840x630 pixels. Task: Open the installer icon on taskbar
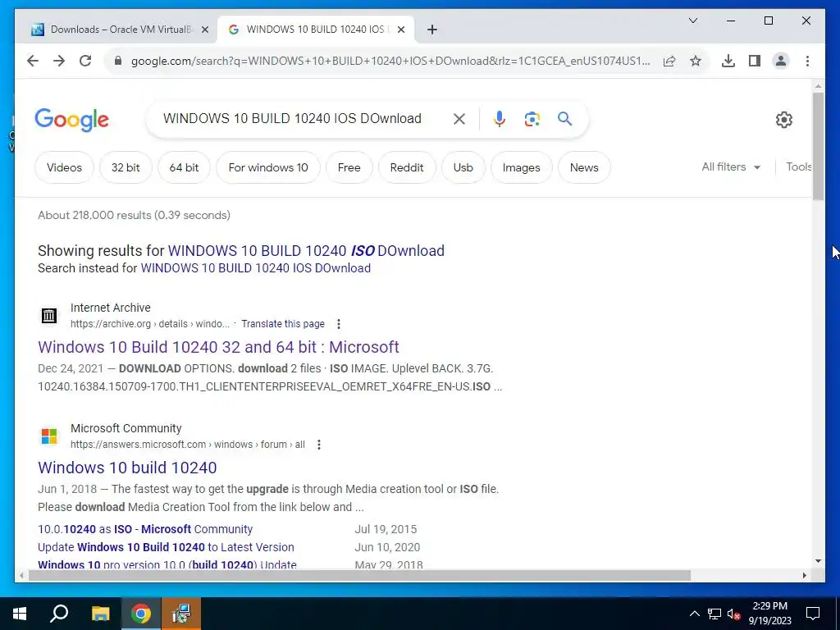coord(181,614)
